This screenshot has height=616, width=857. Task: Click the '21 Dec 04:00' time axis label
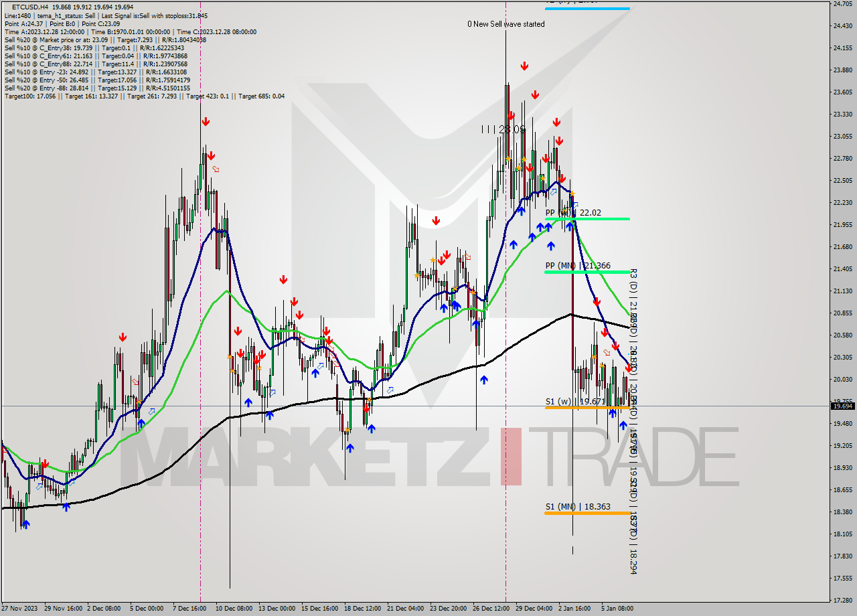pyautogui.click(x=404, y=609)
